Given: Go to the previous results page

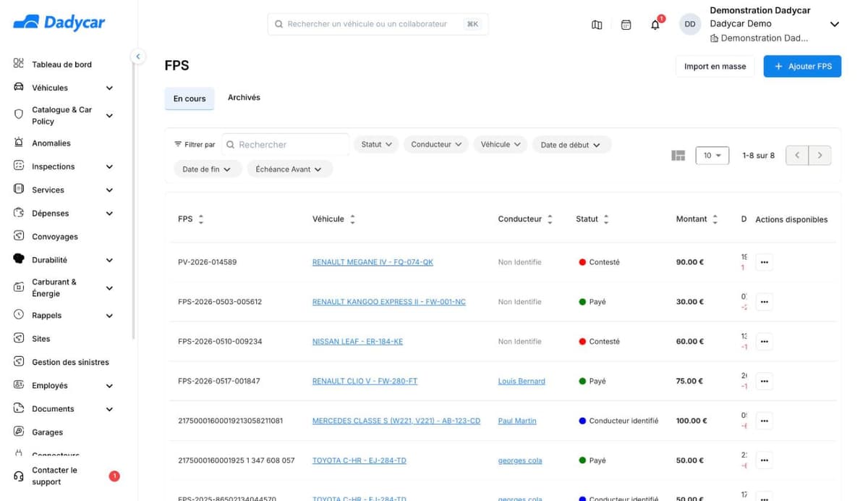Looking at the screenshot, I should point(797,156).
